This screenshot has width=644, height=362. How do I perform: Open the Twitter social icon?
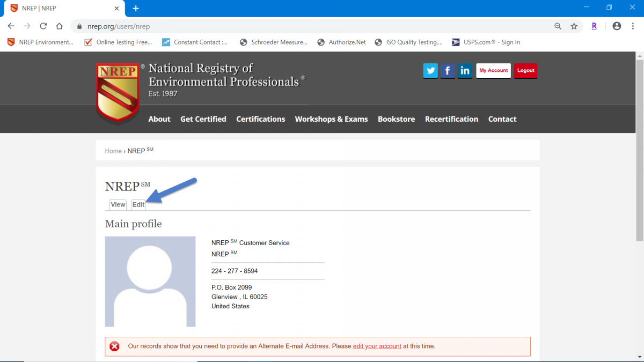pyautogui.click(x=430, y=71)
